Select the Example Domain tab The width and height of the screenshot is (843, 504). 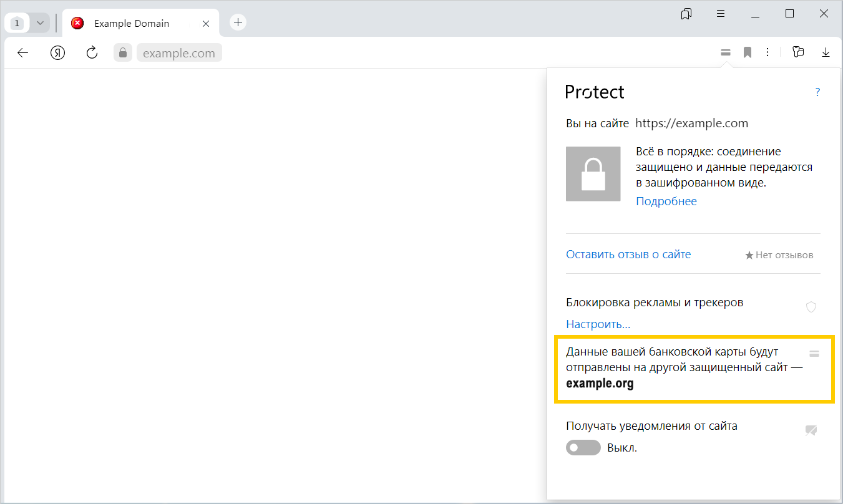(x=132, y=24)
